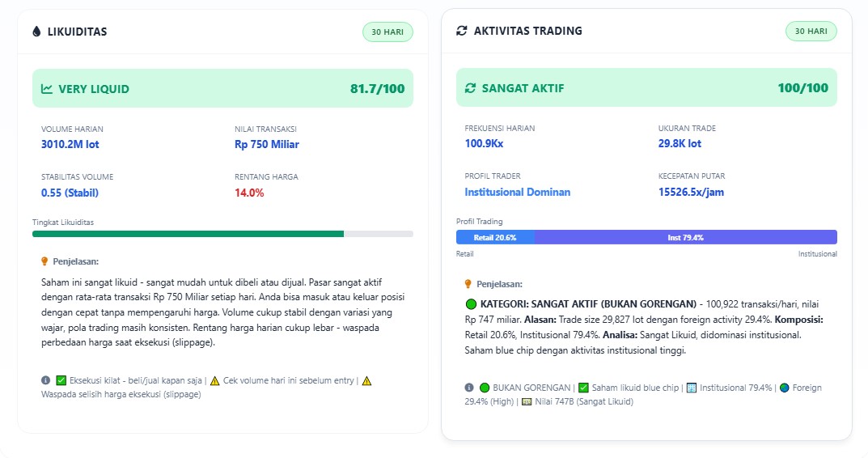
Task: Click the Tingkat Likuiditas progress bar
Action: click(x=222, y=234)
